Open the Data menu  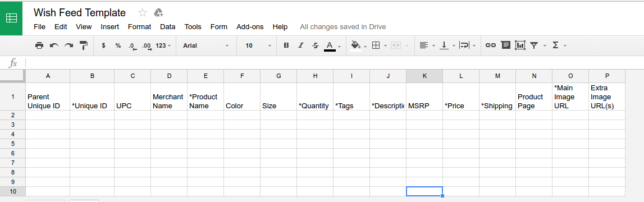point(167,27)
